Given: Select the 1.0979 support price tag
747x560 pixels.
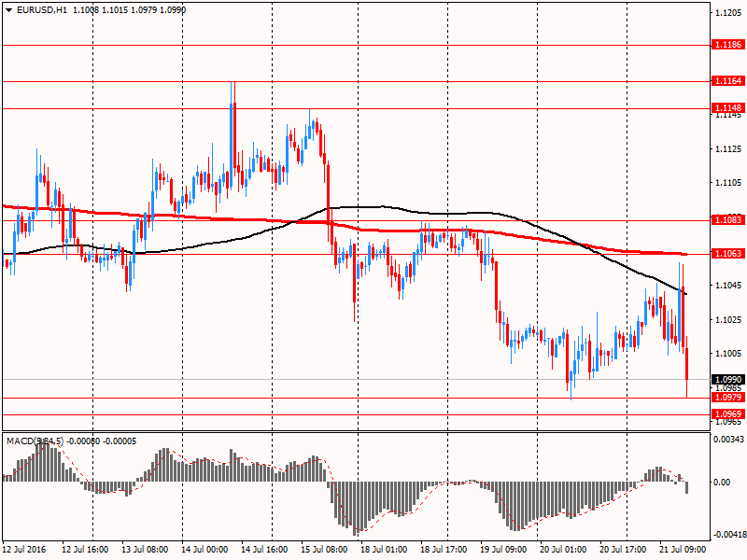Looking at the screenshot, I should [x=727, y=397].
